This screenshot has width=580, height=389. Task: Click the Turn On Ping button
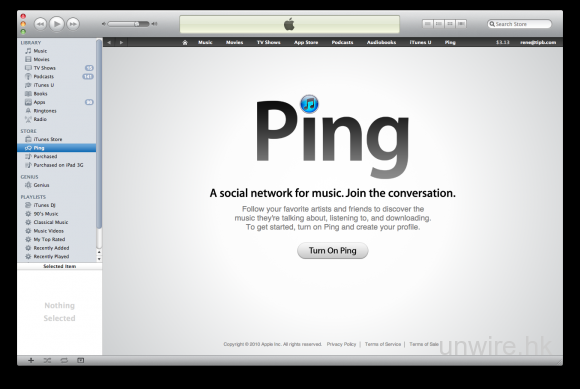[333, 251]
